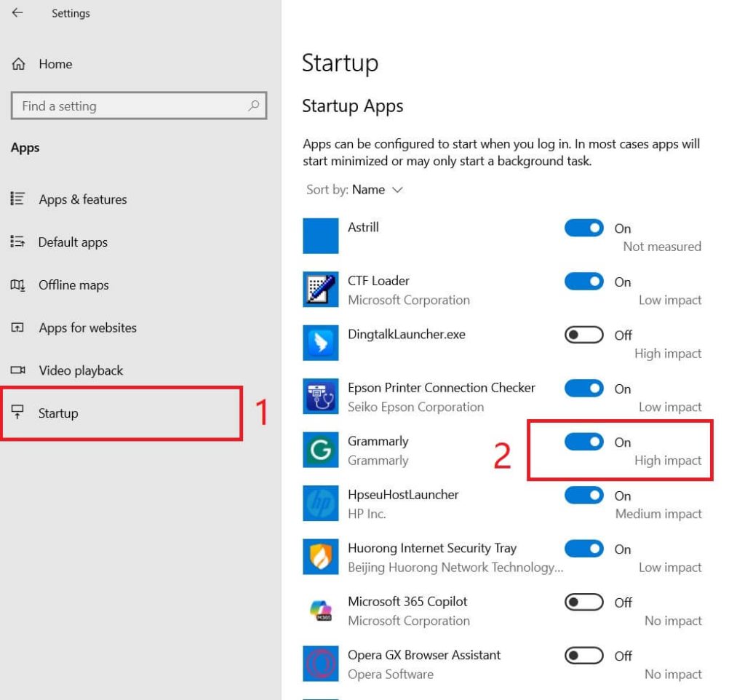Image resolution: width=745 pixels, height=700 pixels.
Task: Disable HpseuHostLauncher startup toggle
Action: tap(584, 496)
